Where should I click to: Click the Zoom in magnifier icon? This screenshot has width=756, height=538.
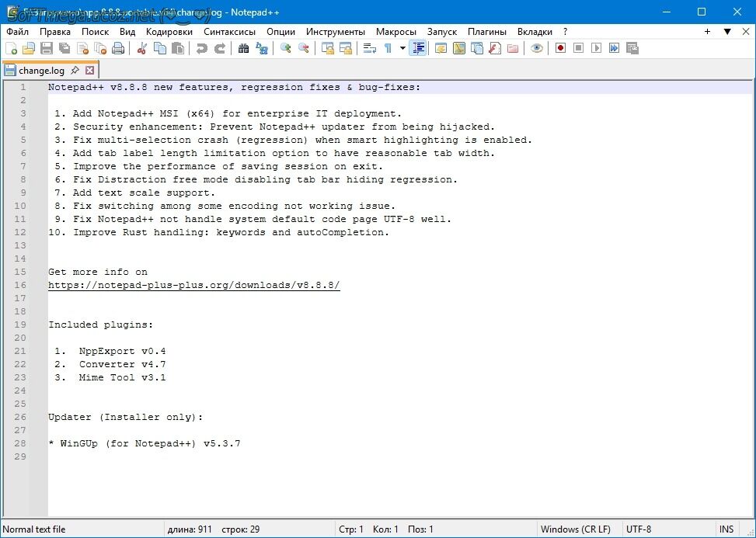(x=286, y=48)
